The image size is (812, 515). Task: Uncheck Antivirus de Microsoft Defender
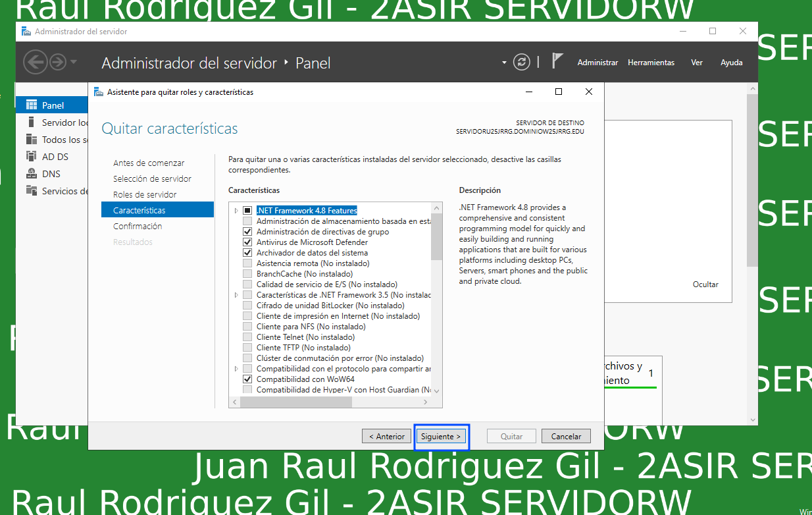[247, 242]
